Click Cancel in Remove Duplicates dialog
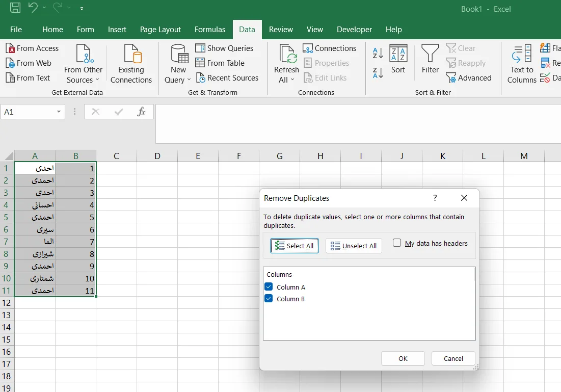Viewport: 561px width, 392px height. click(453, 358)
